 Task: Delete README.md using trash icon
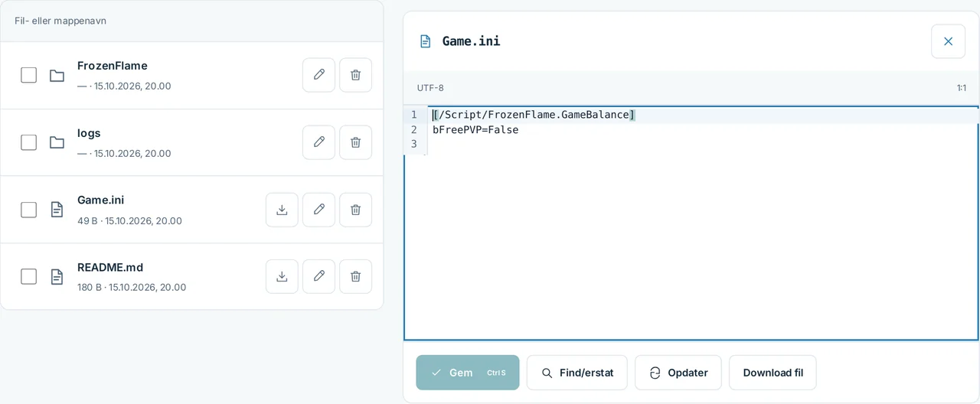pyautogui.click(x=355, y=276)
